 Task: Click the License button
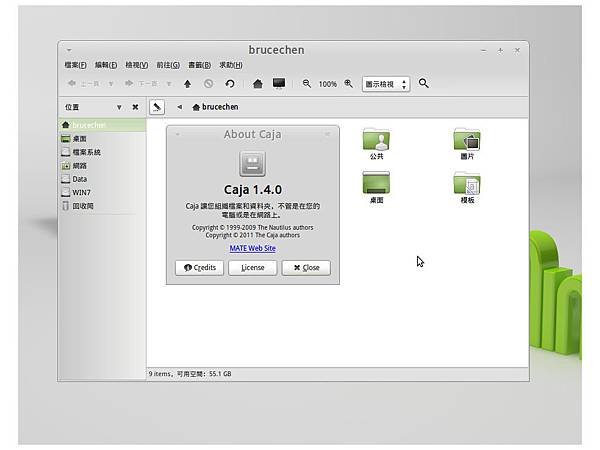tap(253, 267)
